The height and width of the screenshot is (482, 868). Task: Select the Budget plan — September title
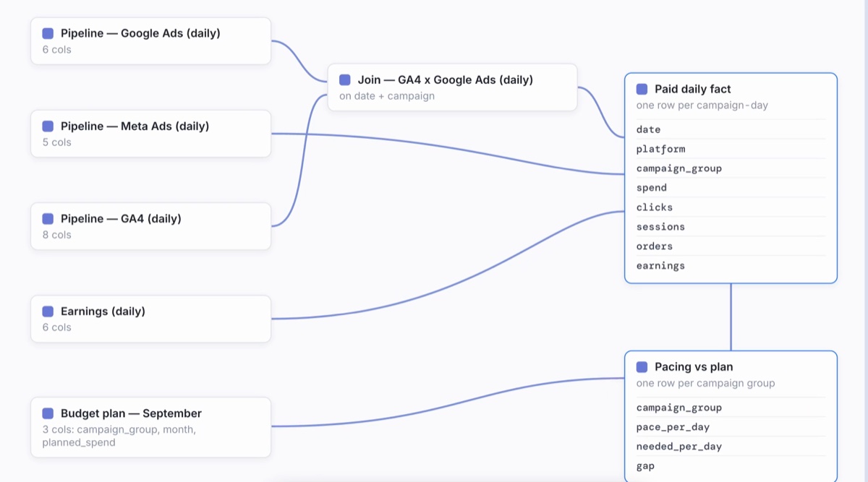[131, 413]
